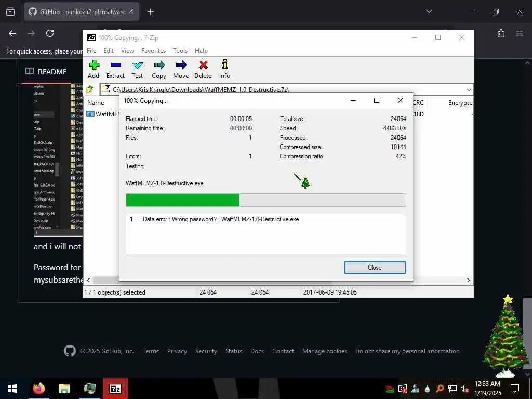The height and width of the screenshot is (399, 532).
Task: Click the muted volume tray icon
Action: point(464,389)
